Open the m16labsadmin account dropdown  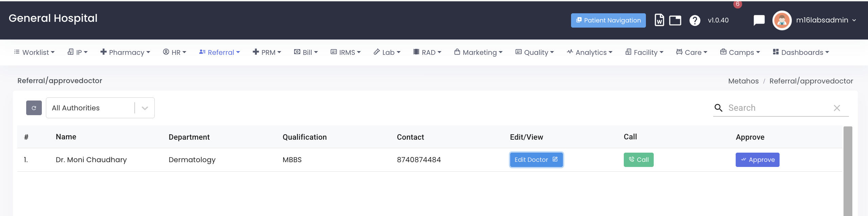coord(826,20)
